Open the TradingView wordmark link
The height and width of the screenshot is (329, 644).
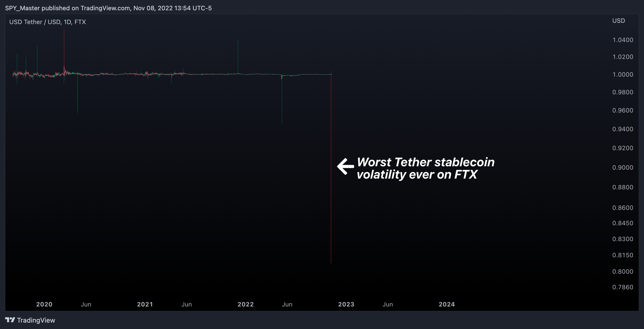click(36, 320)
